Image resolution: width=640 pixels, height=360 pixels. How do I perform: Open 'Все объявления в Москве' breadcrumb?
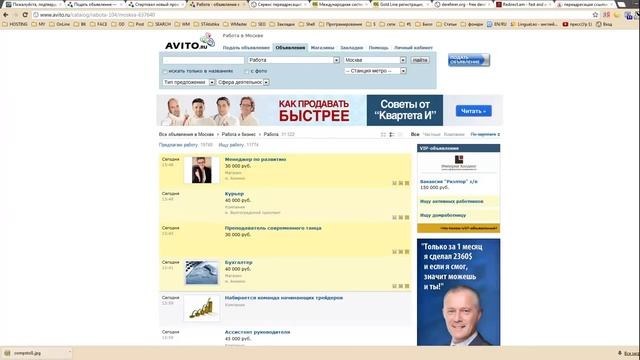click(186, 134)
